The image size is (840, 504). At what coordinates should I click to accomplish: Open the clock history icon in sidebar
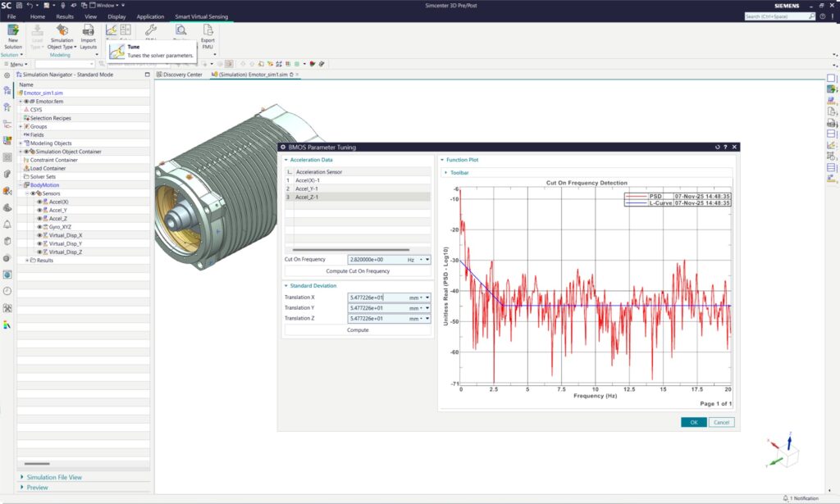pyautogui.click(x=7, y=290)
